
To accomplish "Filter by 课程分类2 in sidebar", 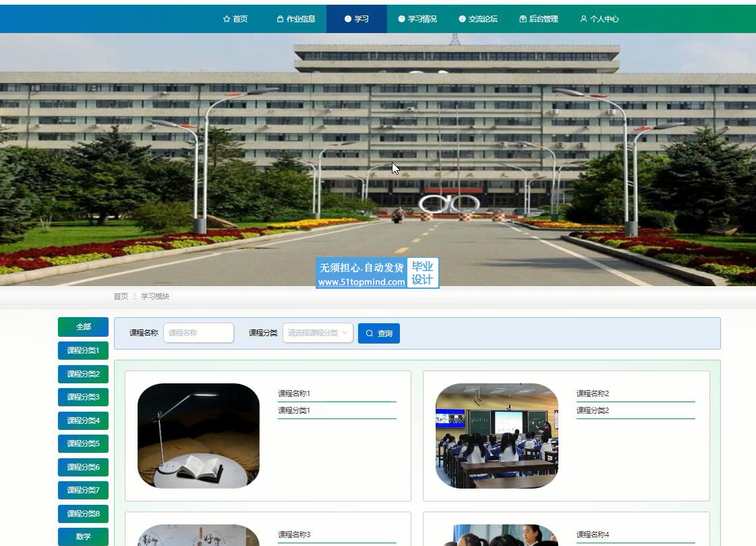I will tap(84, 374).
